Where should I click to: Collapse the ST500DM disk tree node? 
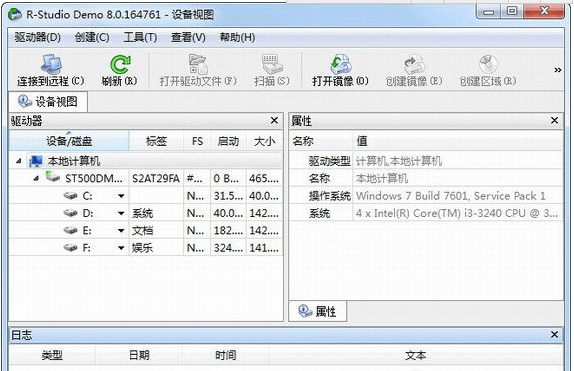(x=36, y=179)
